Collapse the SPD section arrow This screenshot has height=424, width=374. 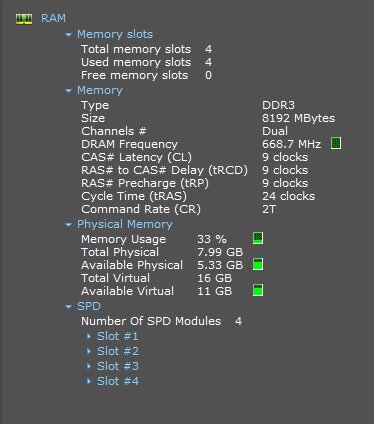68,307
